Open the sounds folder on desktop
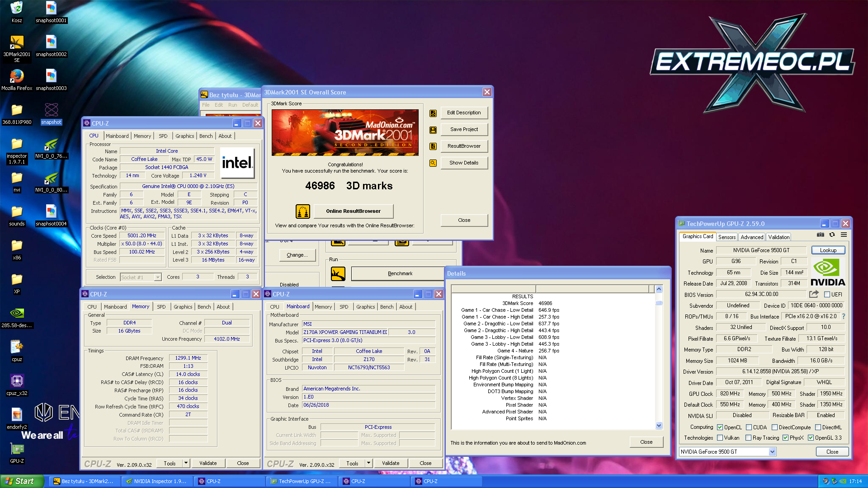 [17, 211]
